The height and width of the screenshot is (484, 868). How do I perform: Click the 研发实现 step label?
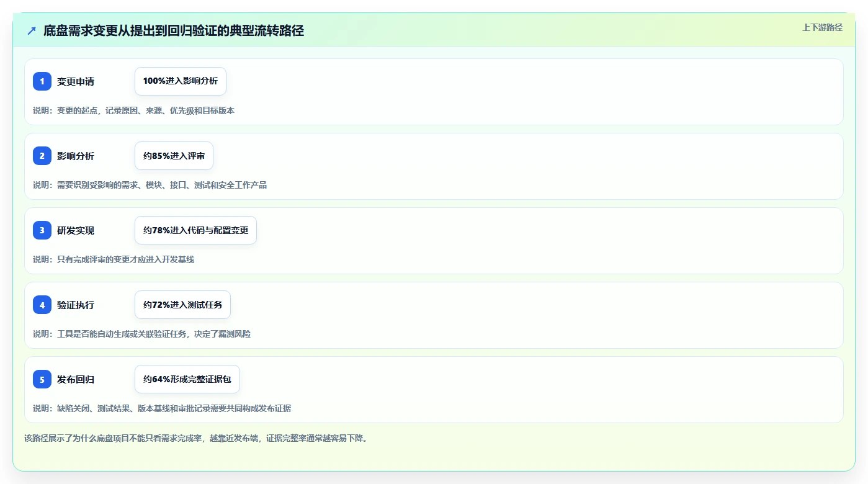pos(76,230)
